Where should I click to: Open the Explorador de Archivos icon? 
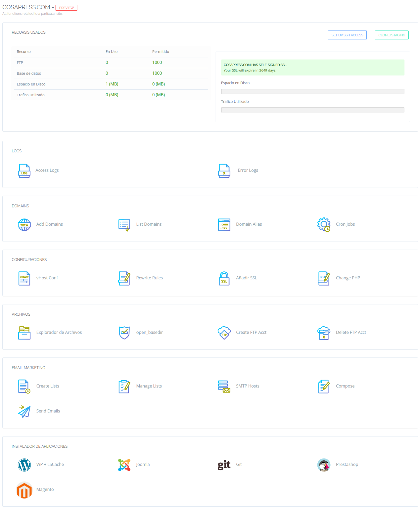[24, 333]
